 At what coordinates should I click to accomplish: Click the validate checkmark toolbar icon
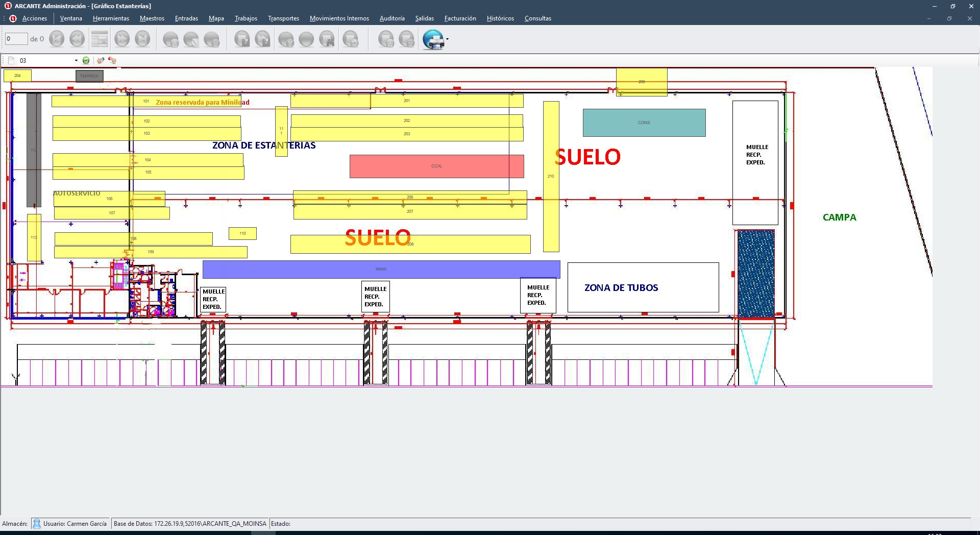click(351, 39)
